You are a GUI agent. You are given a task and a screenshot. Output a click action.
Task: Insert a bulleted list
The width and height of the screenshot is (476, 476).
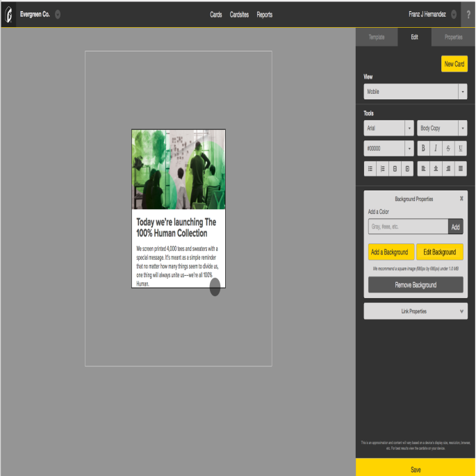(370, 168)
